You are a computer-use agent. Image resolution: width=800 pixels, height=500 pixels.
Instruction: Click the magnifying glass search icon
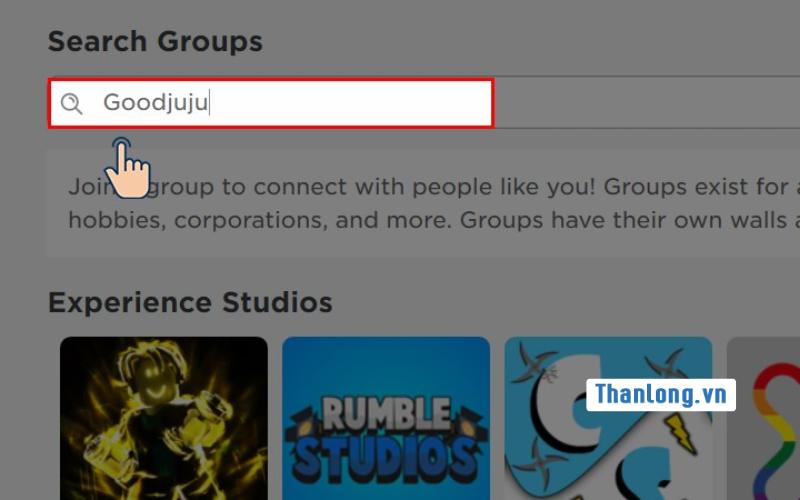point(71,104)
